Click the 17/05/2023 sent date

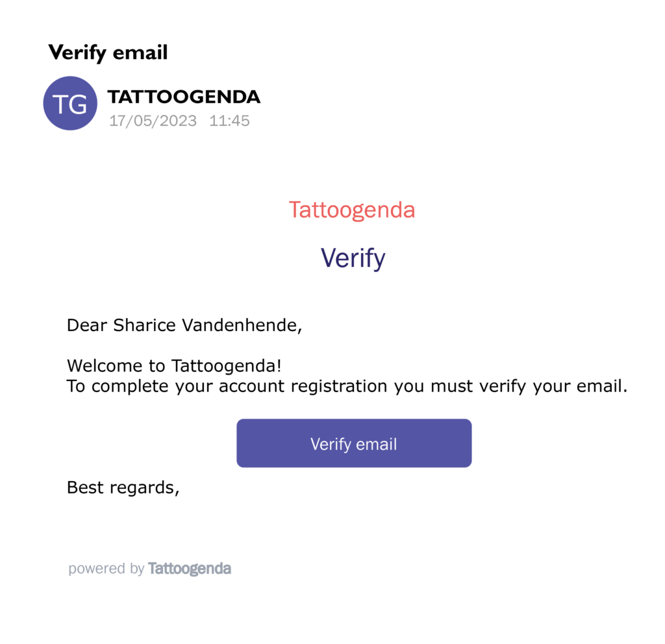[153, 121]
